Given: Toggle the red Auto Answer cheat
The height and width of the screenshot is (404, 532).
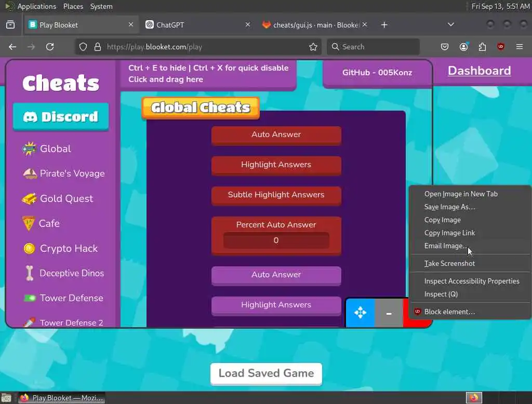Looking at the screenshot, I should (x=276, y=136).
